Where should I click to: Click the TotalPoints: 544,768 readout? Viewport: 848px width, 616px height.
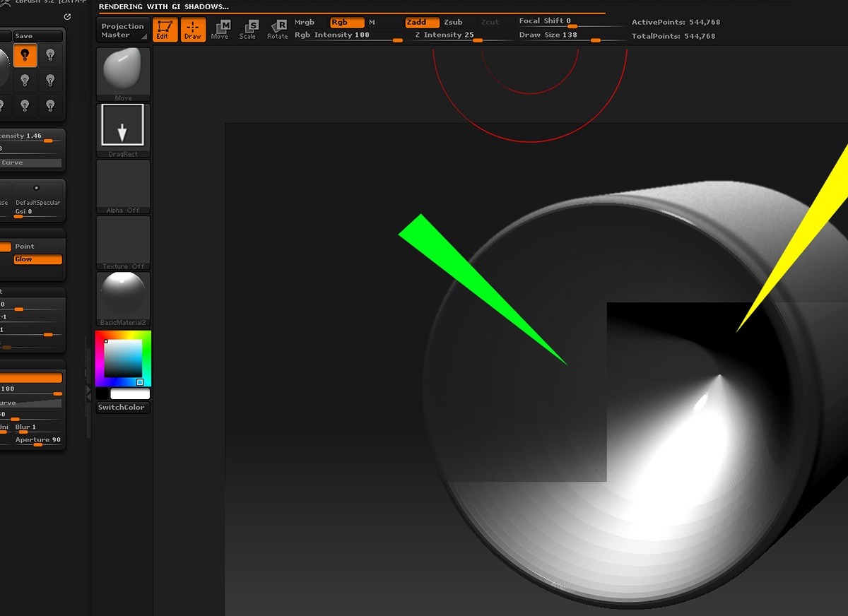673,36
